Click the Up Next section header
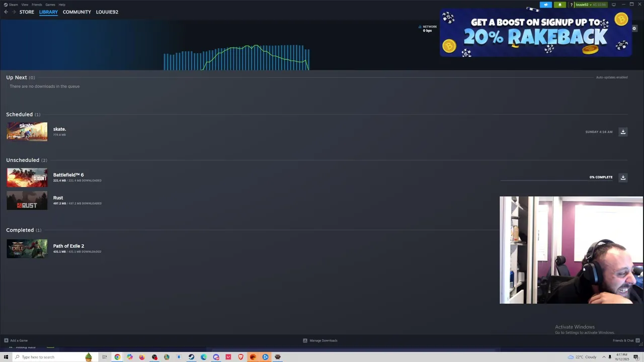The width and height of the screenshot is (644, 362). (x=21, y=77)
